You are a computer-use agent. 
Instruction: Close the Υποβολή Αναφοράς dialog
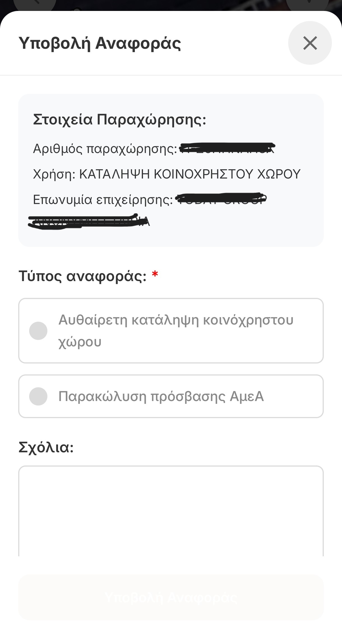(x=310, y=43)
